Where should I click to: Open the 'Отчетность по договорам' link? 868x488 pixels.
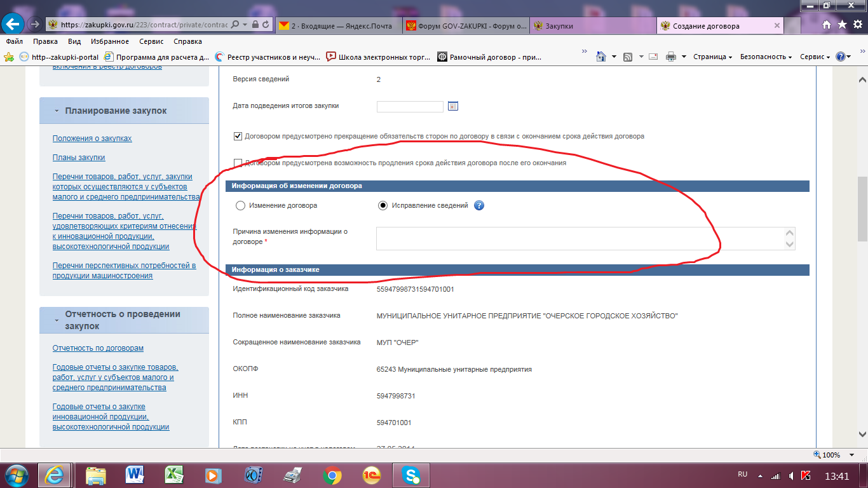(x=98, y=348)
